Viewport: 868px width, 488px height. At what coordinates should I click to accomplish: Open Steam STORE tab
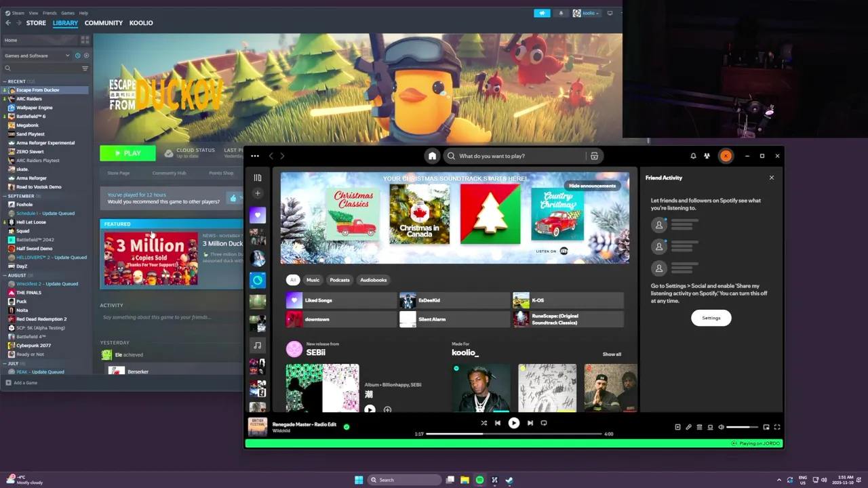36,23
